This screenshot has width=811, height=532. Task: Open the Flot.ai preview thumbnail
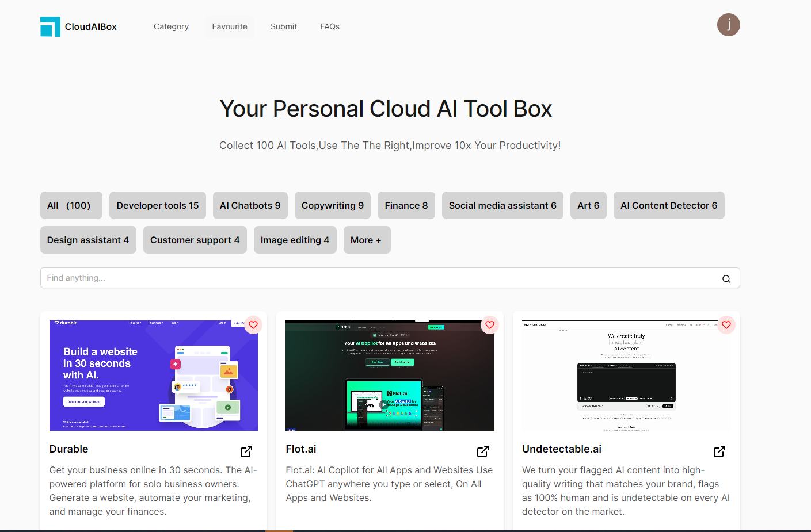click(390, 376)
